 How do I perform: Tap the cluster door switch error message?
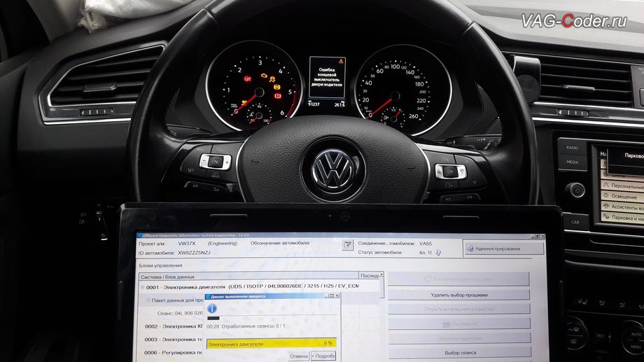tap(327, 77)
